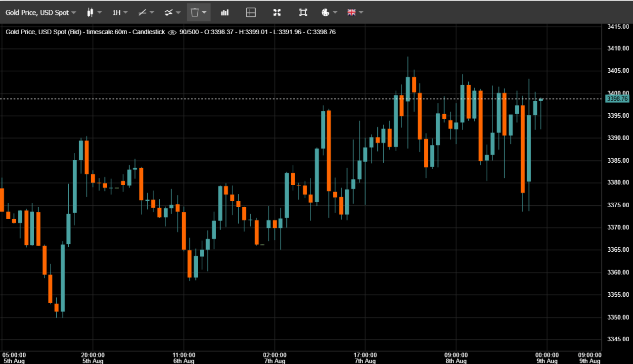Open the Gold Price, USD Spot symbol dropdown
Screen dimensions: 633x364
coord(41,12)
